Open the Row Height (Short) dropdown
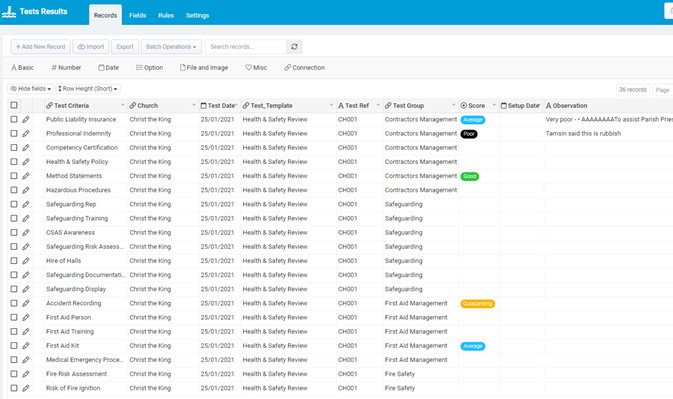This screenshot has height=399, width=673. click(x=88, y=89)
